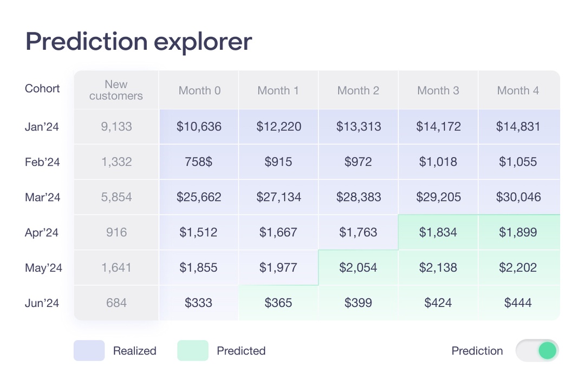Select the Month 4 column header
The image size is (585, 392).
518,90
